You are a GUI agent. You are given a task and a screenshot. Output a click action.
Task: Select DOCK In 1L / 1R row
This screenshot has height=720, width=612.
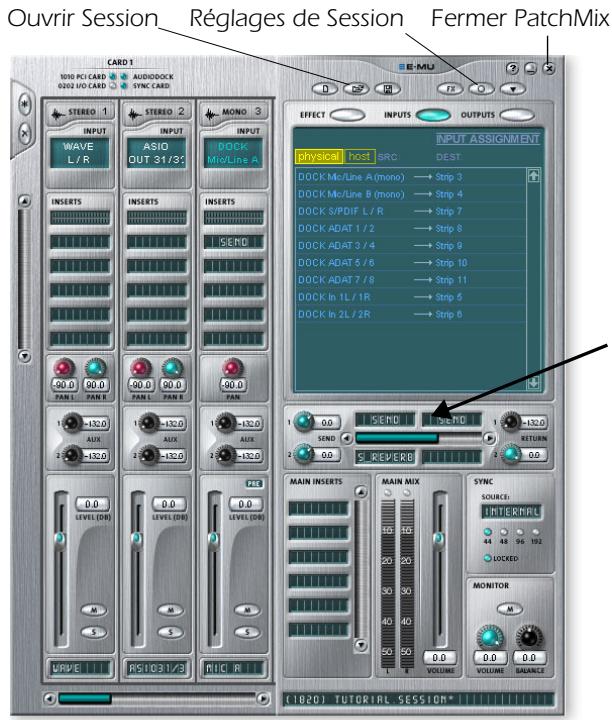tap(410, 297)
